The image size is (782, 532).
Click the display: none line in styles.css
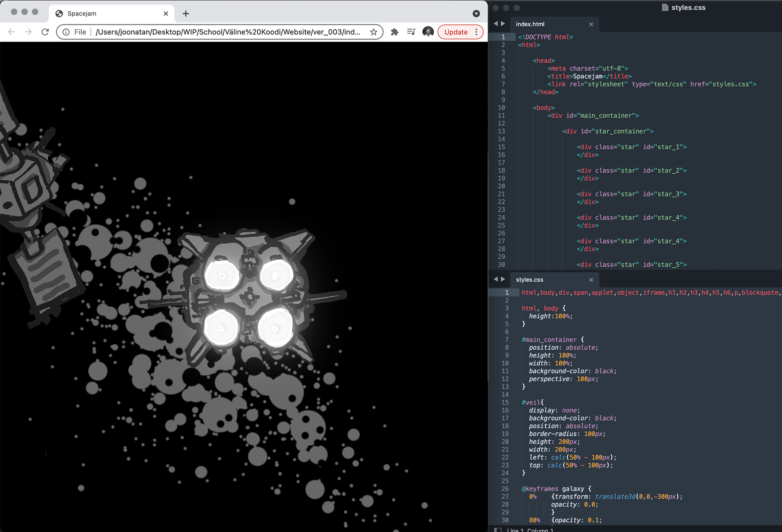pos(554,410)
